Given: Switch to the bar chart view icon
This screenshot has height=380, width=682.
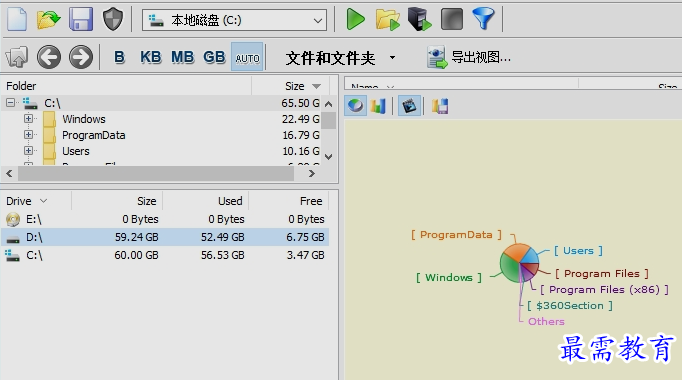Looking at the screenshot, I should point(378,106).
